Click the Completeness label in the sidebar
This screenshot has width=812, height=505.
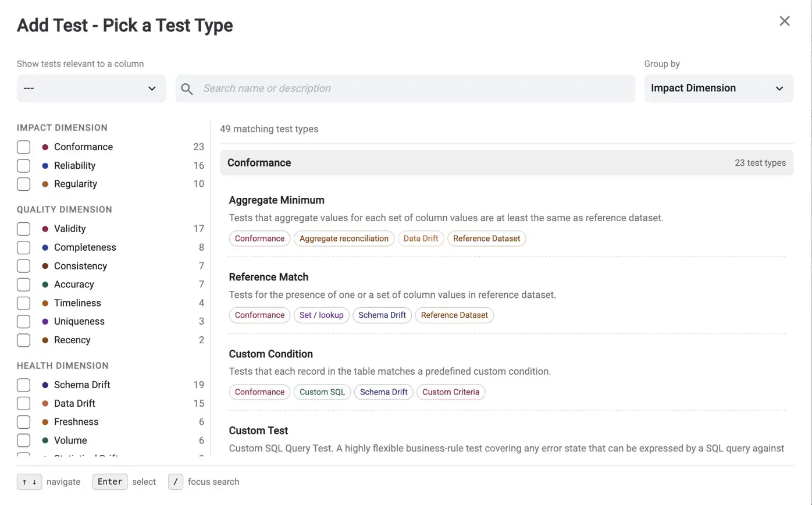tap(85, 247)
